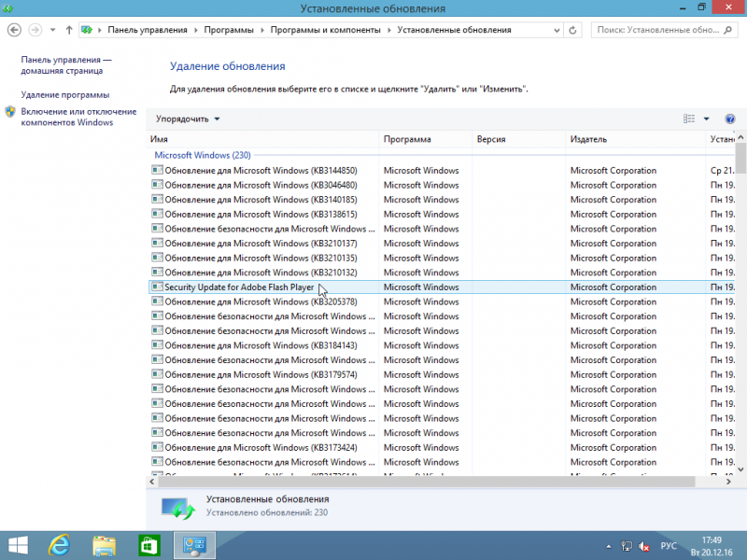
Task: Click the Control Panel taskbar button
Action: 194,546
